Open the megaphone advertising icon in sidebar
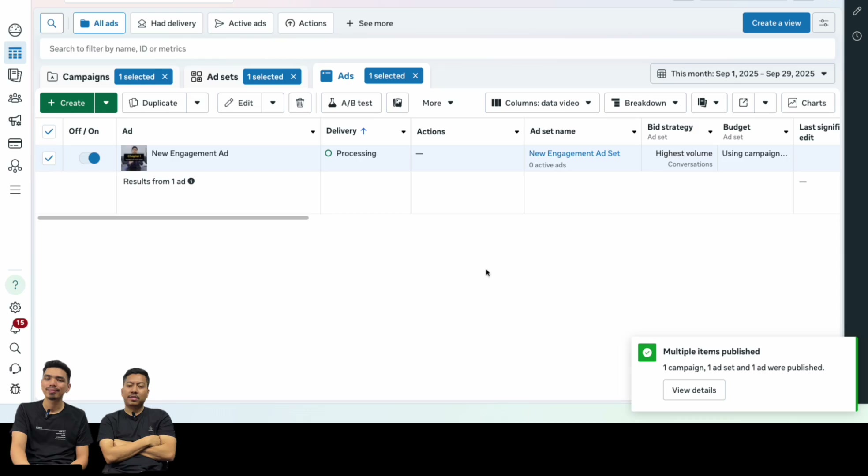The image size is (868, 476). tap(15, 121)
